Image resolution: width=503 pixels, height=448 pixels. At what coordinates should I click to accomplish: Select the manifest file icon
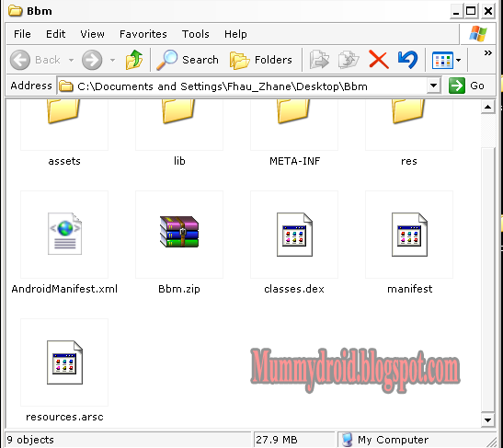click(x=409, y=235)
